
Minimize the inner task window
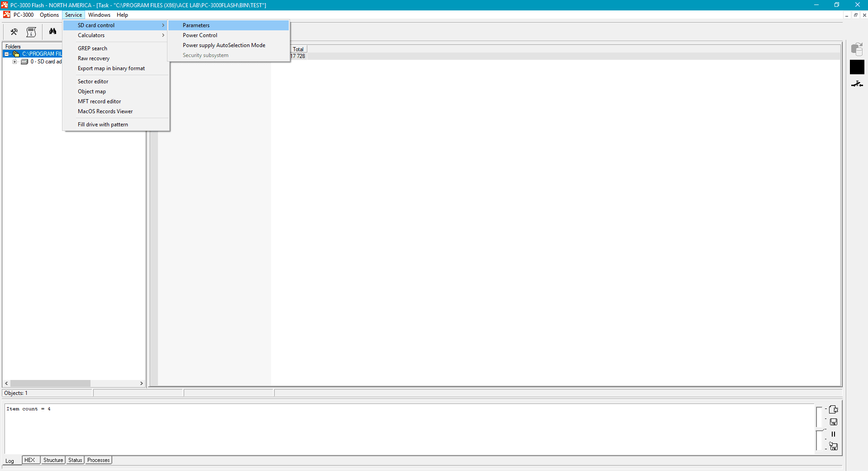point(846,15)
